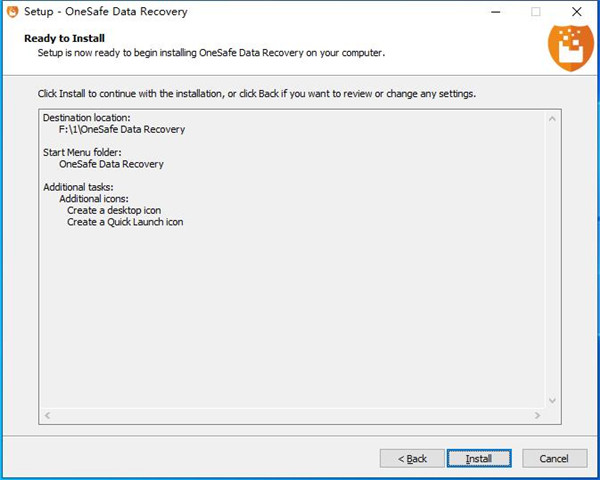Click the Setup icon in the title bar

[x=12, y=12]
